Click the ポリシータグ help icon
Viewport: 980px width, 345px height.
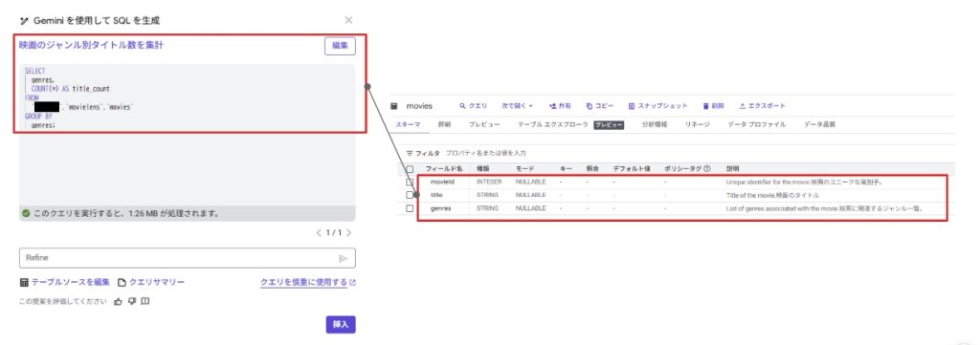click(x=707, y=168)
